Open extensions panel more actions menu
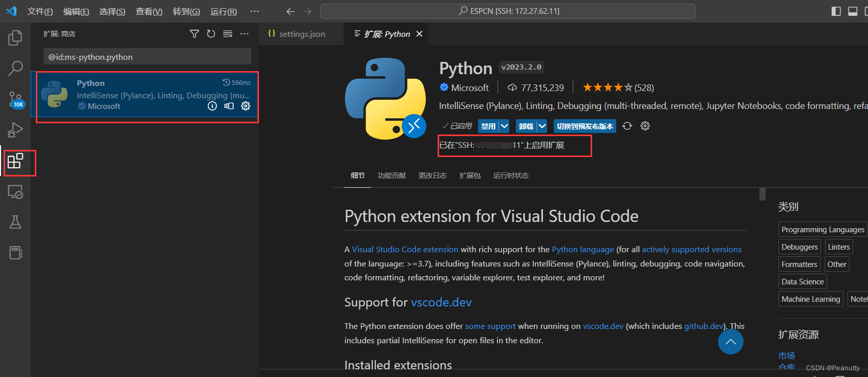This screenshot has width=868, height=377. [x=245, y=34]
